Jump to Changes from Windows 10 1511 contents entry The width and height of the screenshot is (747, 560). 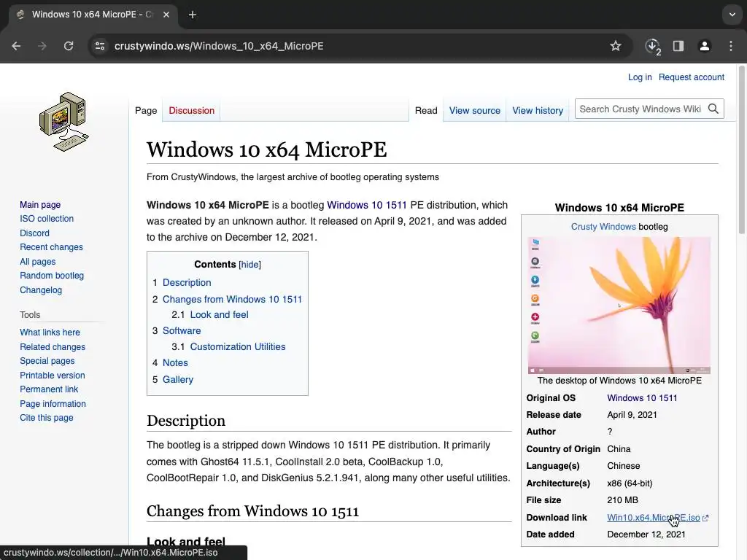pos(232,299)
